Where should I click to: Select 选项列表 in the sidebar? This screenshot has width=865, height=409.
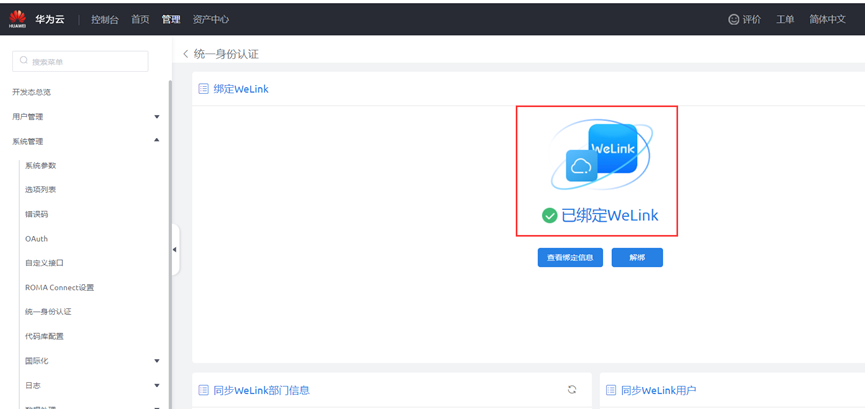pyautogui.click(x=40, y=190)
